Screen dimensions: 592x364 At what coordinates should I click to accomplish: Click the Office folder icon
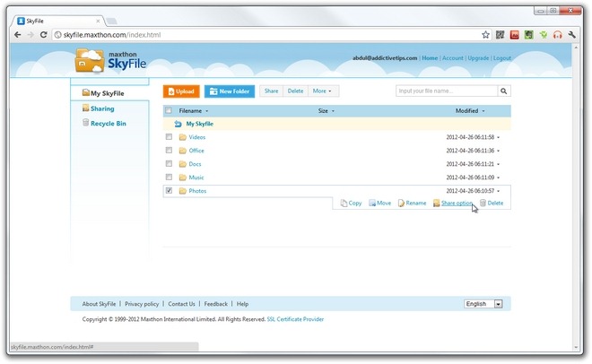(x=183, y=151)
